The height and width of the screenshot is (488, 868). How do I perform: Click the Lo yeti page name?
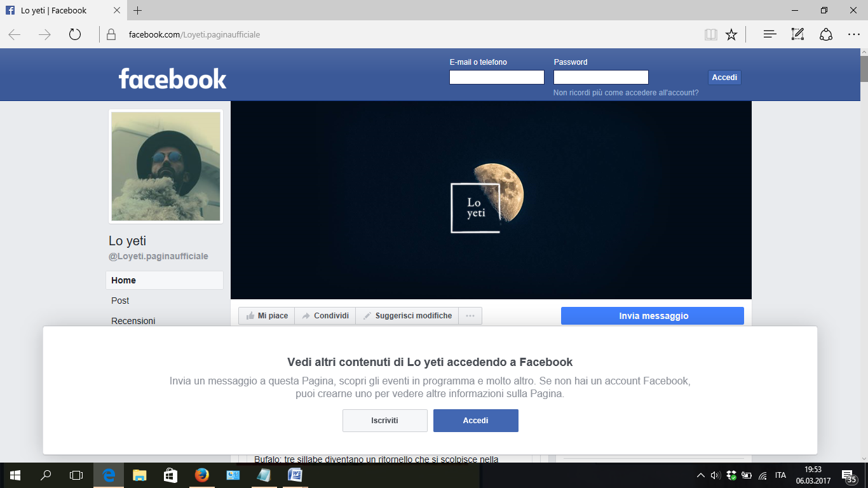(x=128, y=241)
